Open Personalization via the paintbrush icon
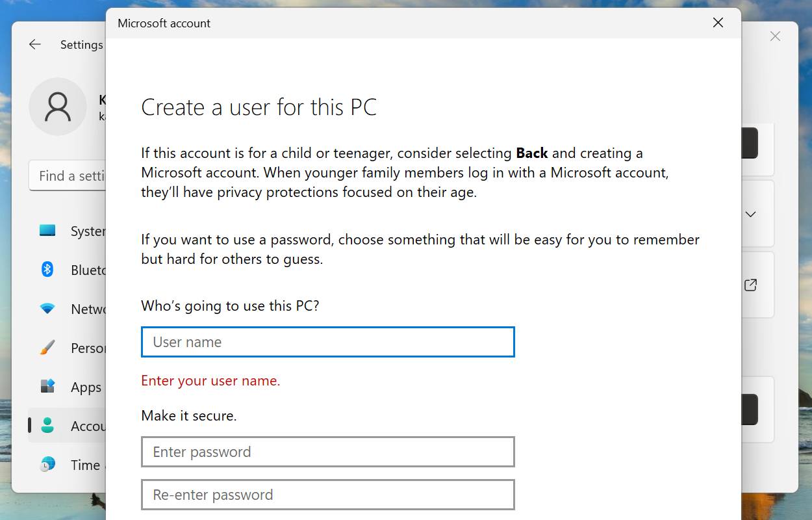The height and width of the screenshot is (520, 812). [x=47, y=348]
